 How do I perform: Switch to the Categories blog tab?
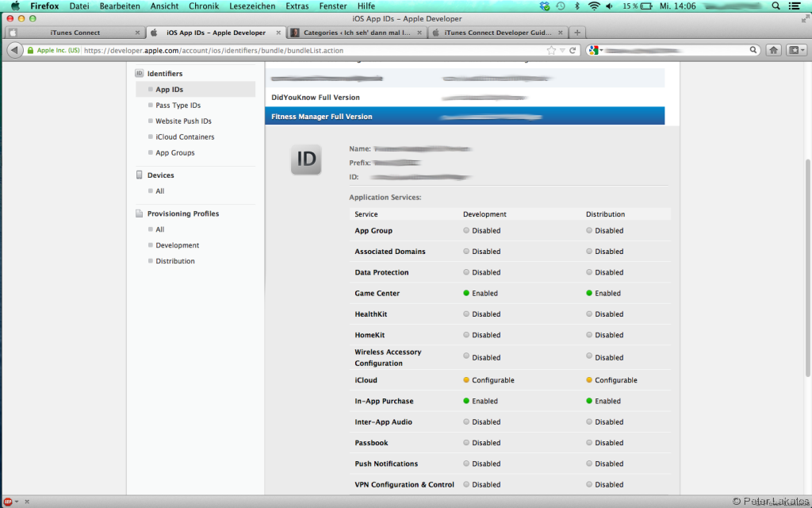[356, 32]
